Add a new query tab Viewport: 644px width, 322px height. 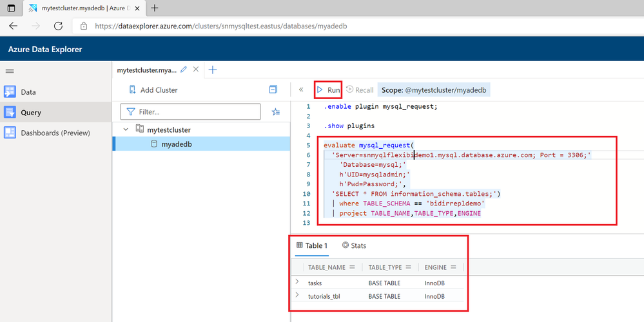pos(212,70)
